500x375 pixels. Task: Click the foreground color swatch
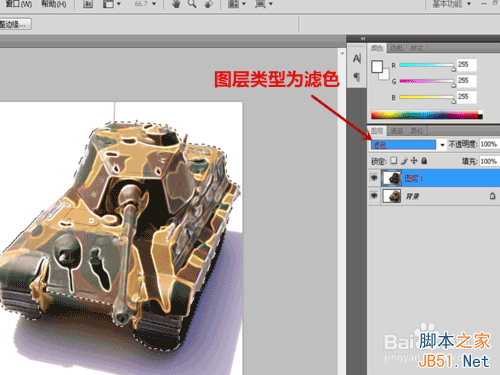tap(377, 67)
